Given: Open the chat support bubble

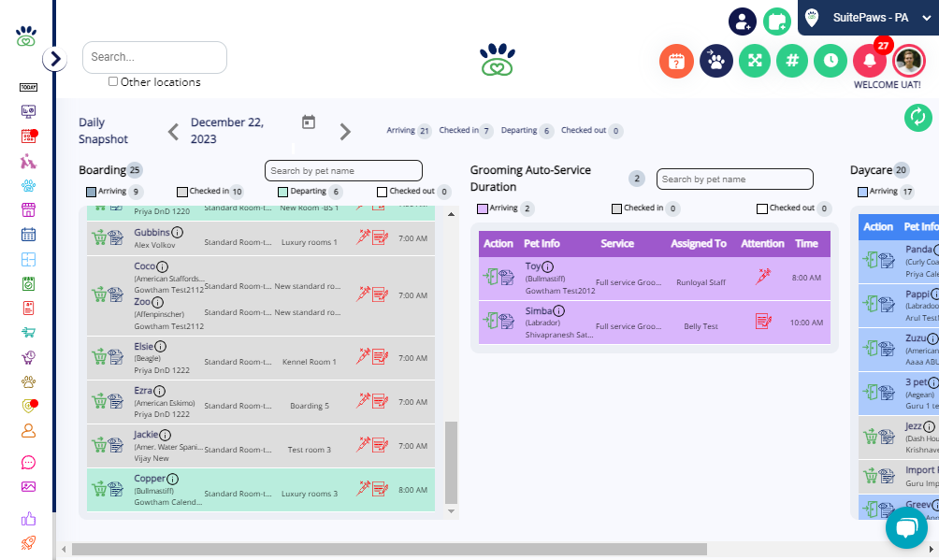Looking at the screenshot, I should click(906, 527).
